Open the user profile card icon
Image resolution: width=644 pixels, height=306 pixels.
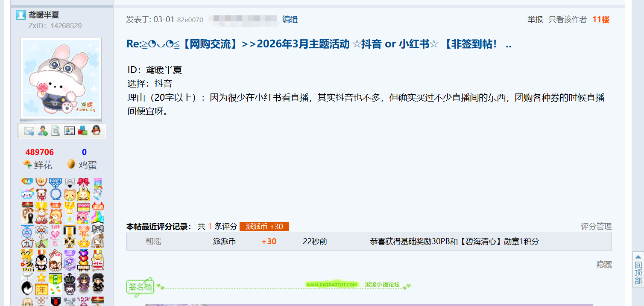[69, 131]
